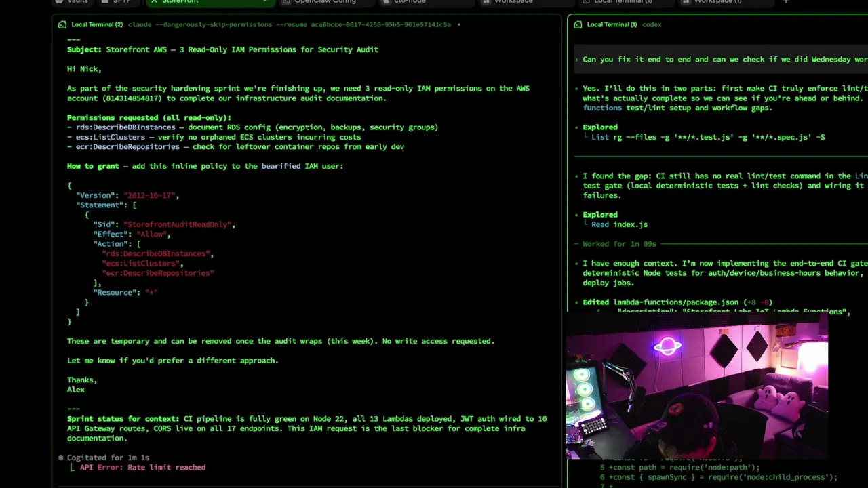868x488 pixels.
Task: Click the 'Sprint status for context:' label
Action: click(123, 419)
